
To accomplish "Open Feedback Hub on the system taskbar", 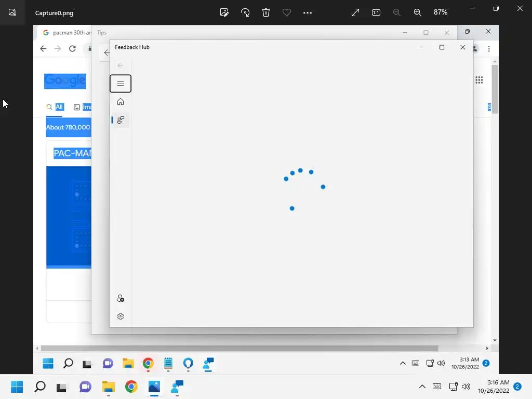I will click(x=177, y=387).
